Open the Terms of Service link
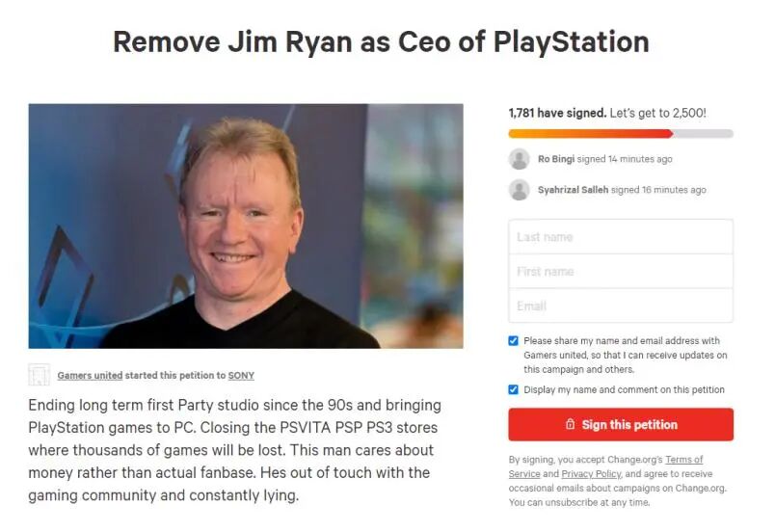 (605, 466)
